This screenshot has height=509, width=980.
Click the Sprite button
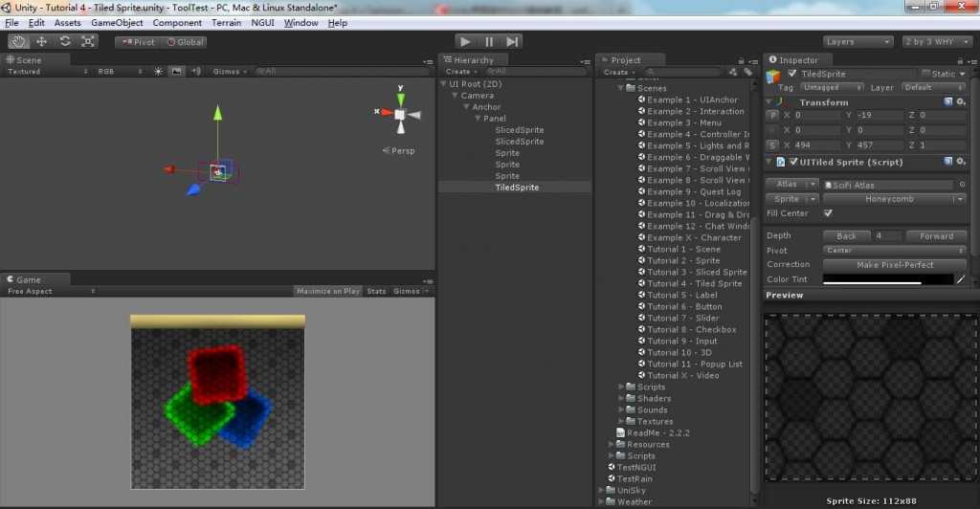[x=791, y=199]
